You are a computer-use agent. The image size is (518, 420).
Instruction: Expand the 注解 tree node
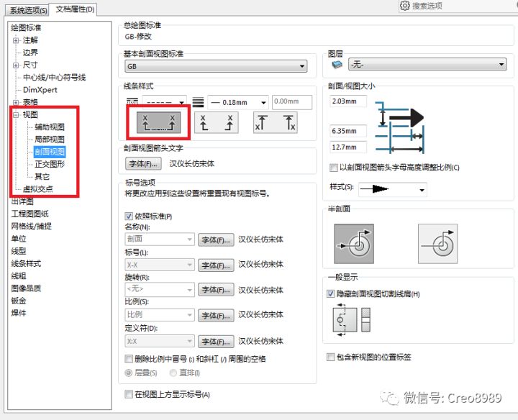(x=16, y=40)
